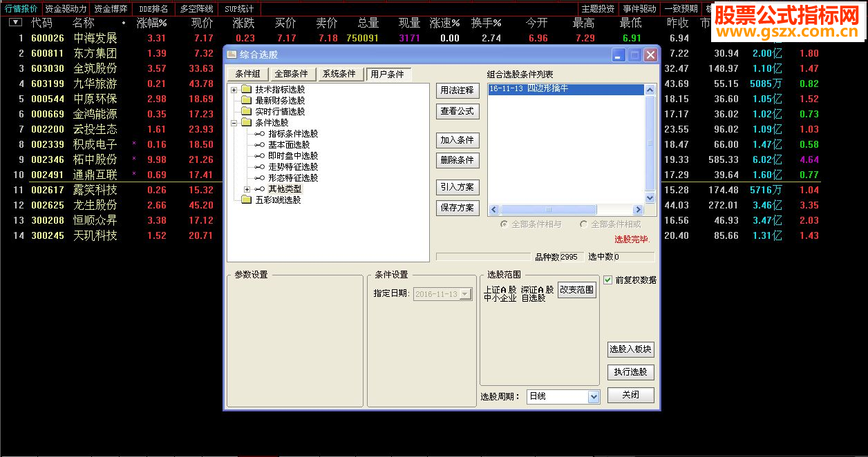The height and width of the screenshot is (457, 868).
Task: Select the 全部条件相或 radio button
Action: tap(584, 224)
